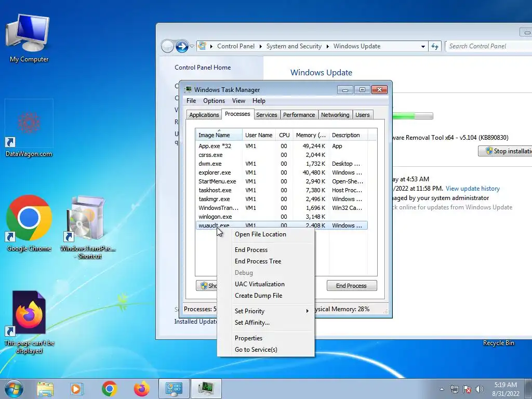Click the volume speaker tray icon
This screenshot has width=532, height=399.
click(480, 389)
